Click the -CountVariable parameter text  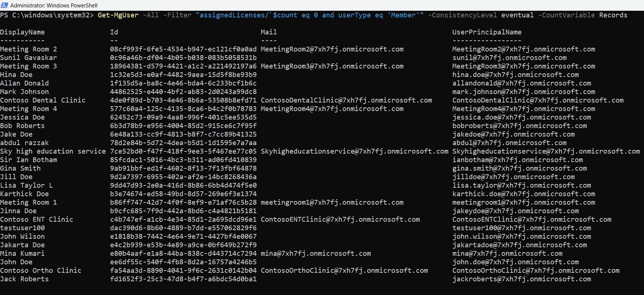pos(567,15)
